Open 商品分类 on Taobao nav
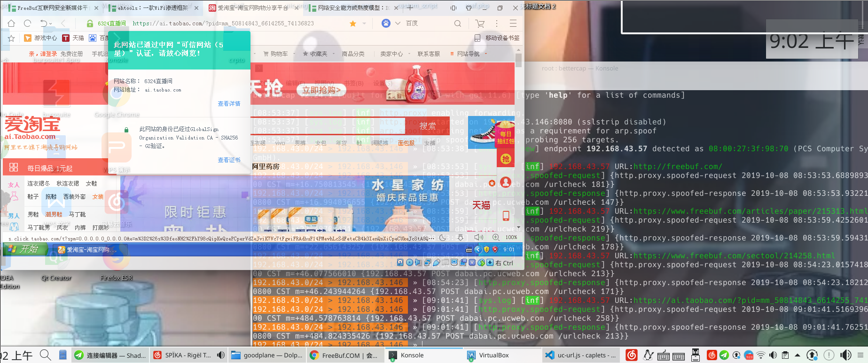Image resolution: width=868 pixels, height=363 pixels. [353, 54]
